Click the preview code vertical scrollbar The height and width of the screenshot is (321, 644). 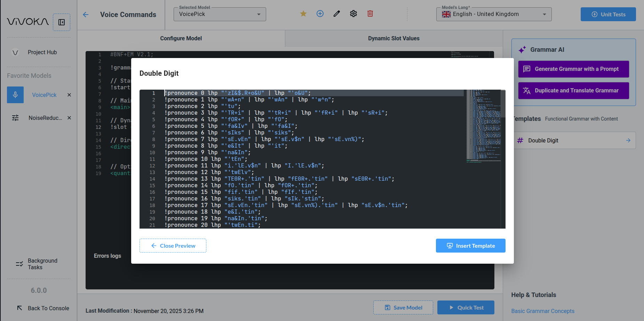(503, 104)
